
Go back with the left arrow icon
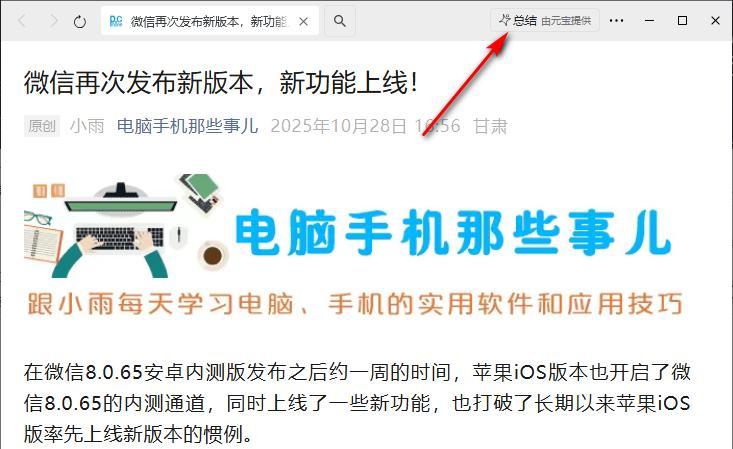tap(22, 21)
